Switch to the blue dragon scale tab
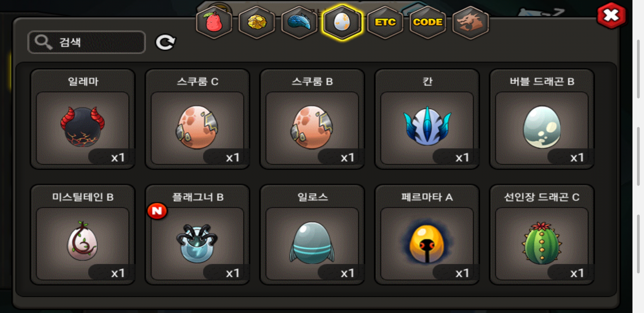The height and width of the screenshot is (313, 644). coord(299,22)
